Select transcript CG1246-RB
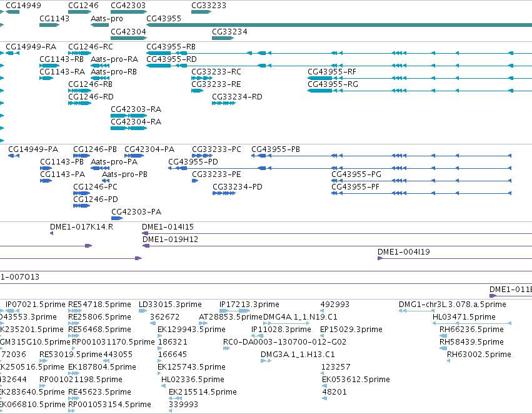 point(90,84)
